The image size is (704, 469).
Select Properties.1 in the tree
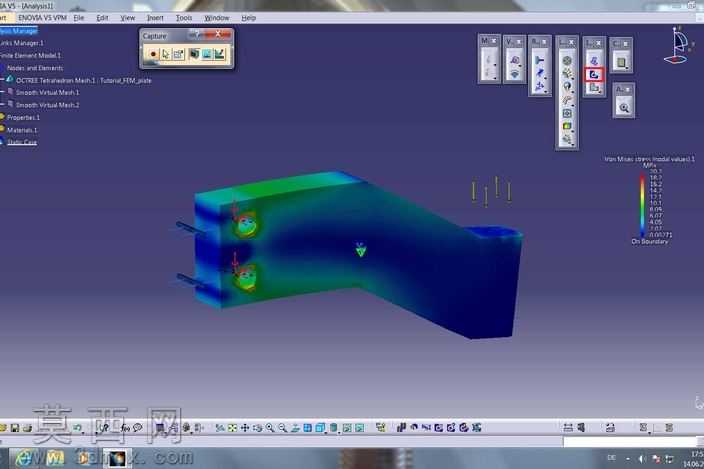point(23,118)
